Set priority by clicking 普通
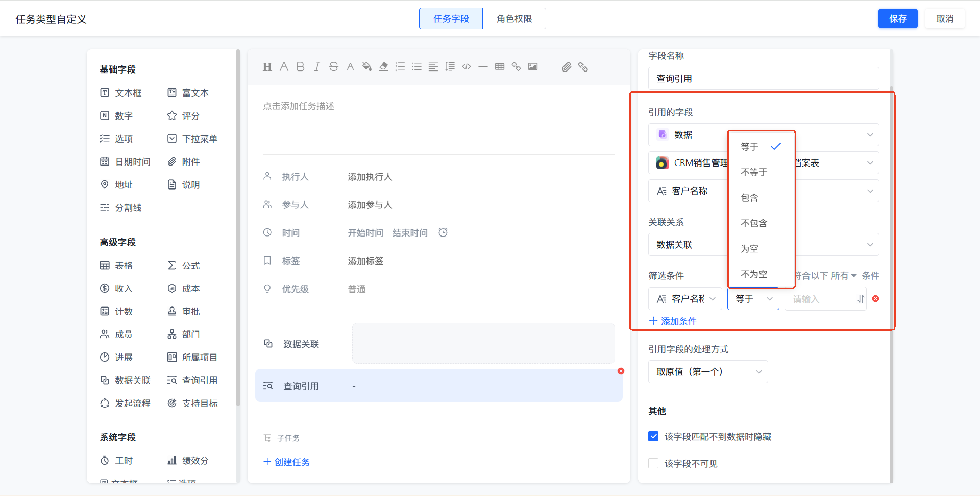Viewport: 980px width, 496px height. 357,289
